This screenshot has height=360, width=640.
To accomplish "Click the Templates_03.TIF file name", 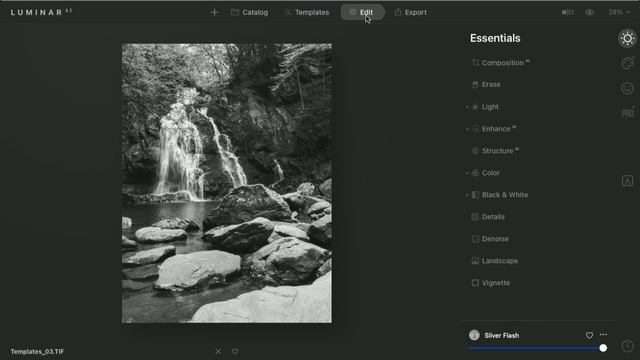I will pyautogui.click(x=37, y=351).
